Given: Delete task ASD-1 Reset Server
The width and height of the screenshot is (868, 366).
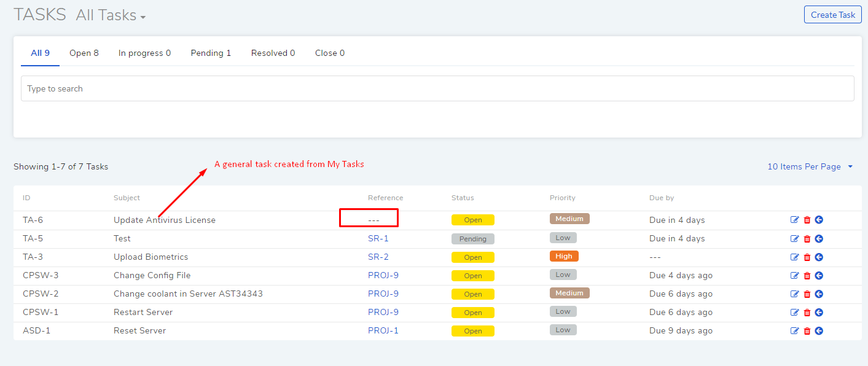Looking at the screenshot, I should pyautogui.click(x=807, y=330).
